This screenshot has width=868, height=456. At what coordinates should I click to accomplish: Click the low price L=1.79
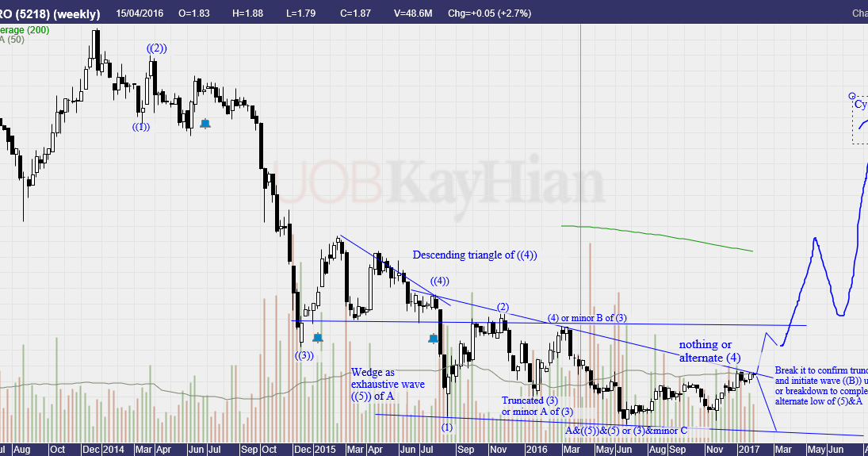coord(300,13)
